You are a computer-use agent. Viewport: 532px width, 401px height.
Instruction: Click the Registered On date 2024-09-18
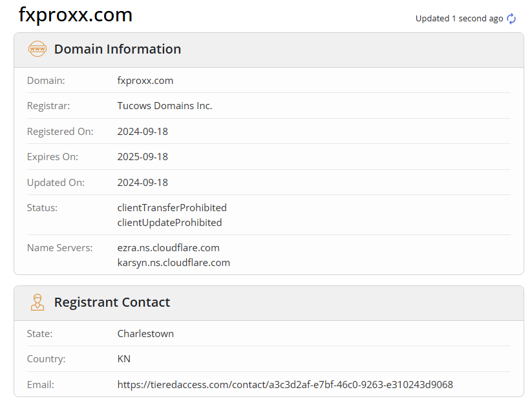point(142,131)
